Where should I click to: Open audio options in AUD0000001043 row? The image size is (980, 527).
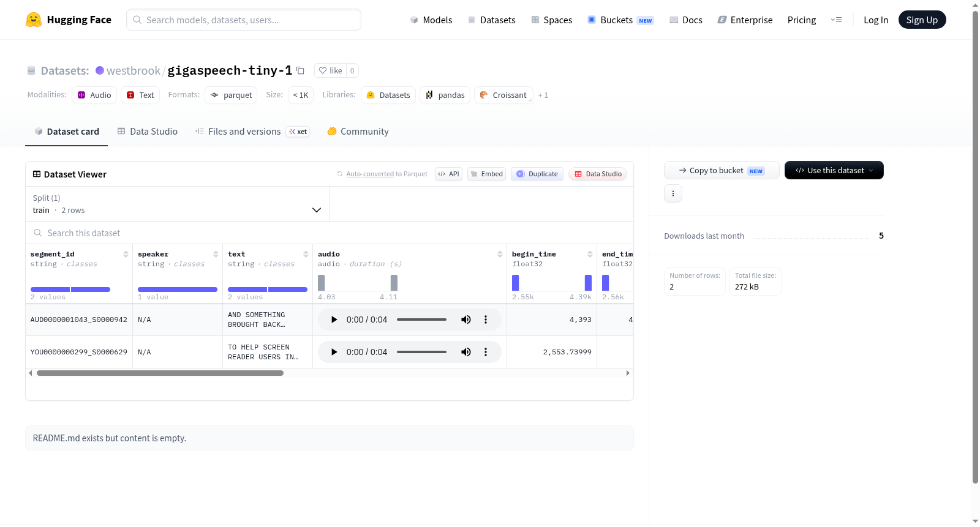point(486,320)
